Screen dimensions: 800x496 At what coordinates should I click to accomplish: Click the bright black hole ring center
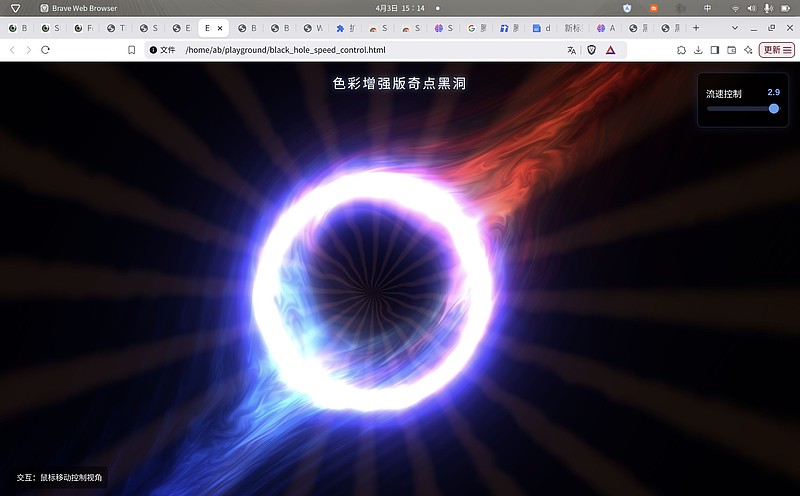click(371, 292)
